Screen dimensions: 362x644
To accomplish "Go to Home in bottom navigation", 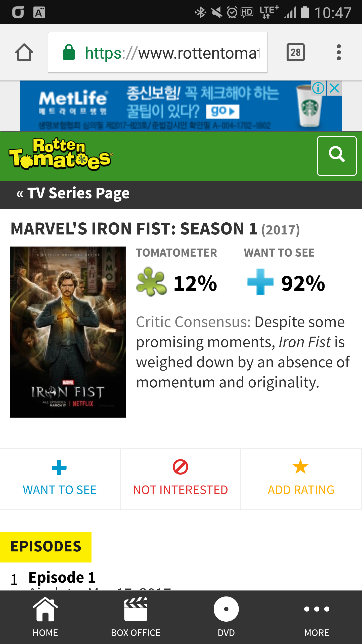I will (45, 616).
